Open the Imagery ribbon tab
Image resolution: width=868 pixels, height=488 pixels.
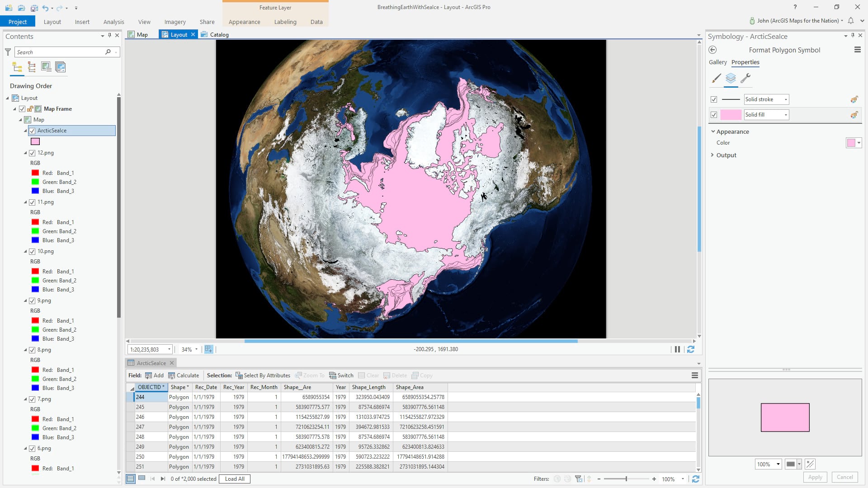coord(175,22)
